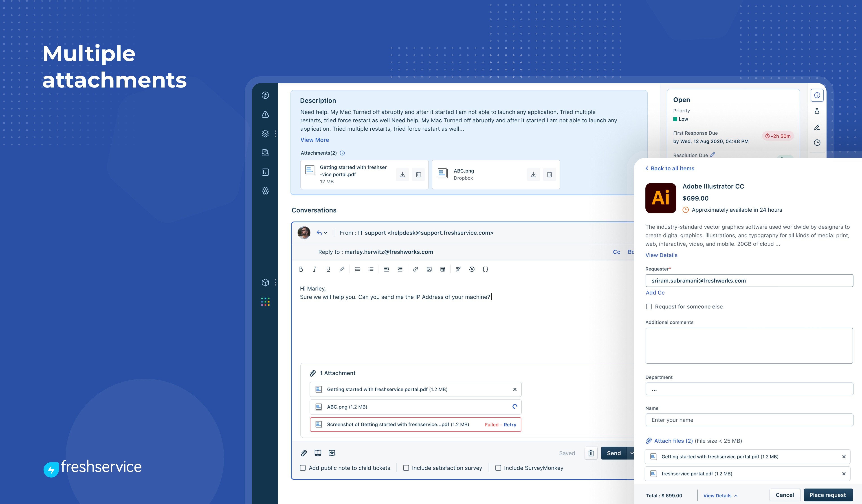Open text color brush tool

pyautogui.click(x=341, y=269)
